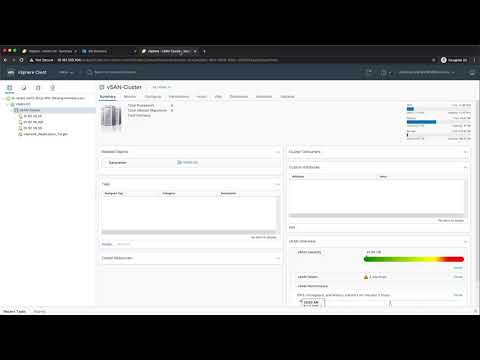Click the vSphere search field
The image size is (480, 360).
tap(115, 72)
